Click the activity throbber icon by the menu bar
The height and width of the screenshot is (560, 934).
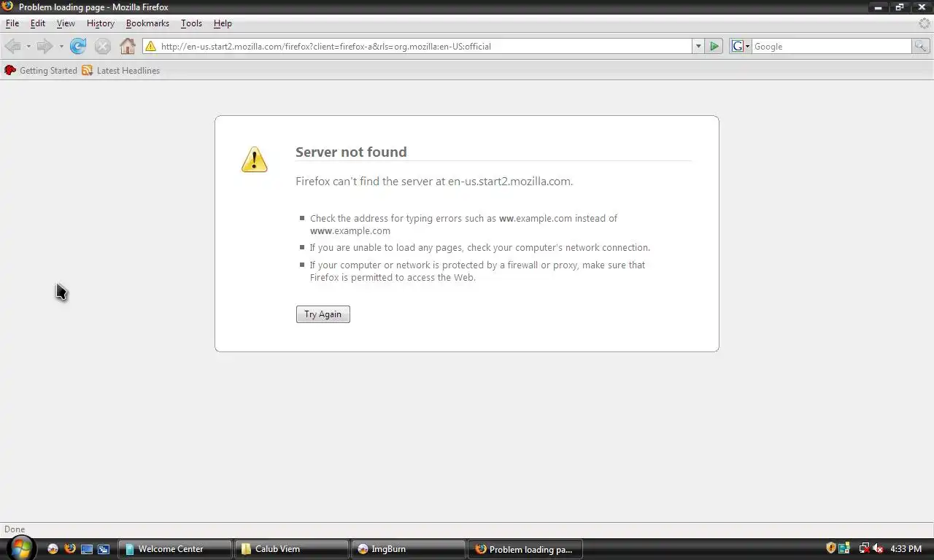point(925,23)
